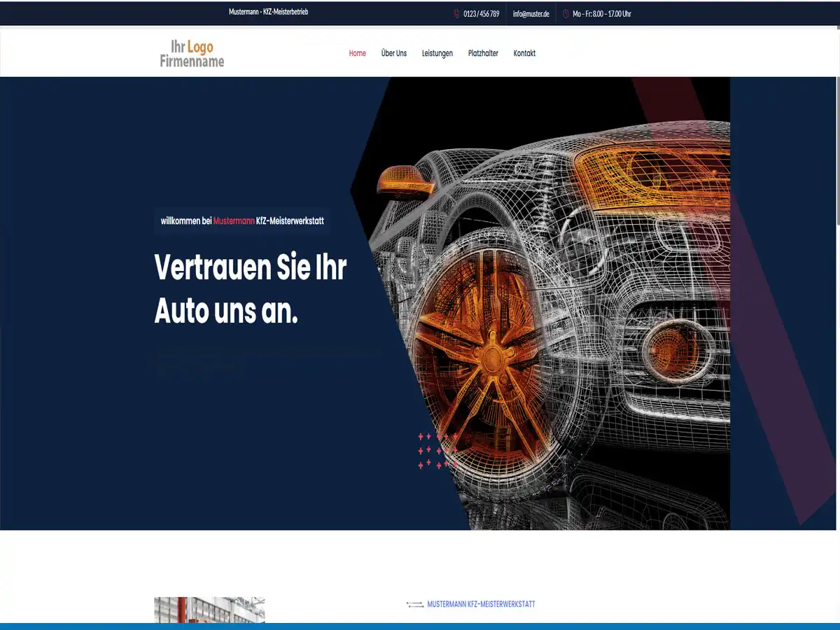840x630 pixels.
Task: Click the 'willkommen bei Mustermann' badge
Action: [x=241, y=220]
